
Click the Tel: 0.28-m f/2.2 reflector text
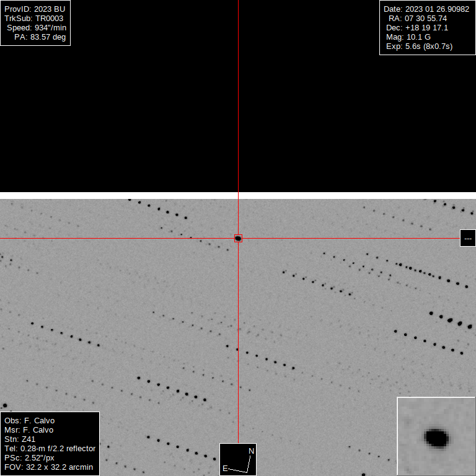(x=50, y=448)
